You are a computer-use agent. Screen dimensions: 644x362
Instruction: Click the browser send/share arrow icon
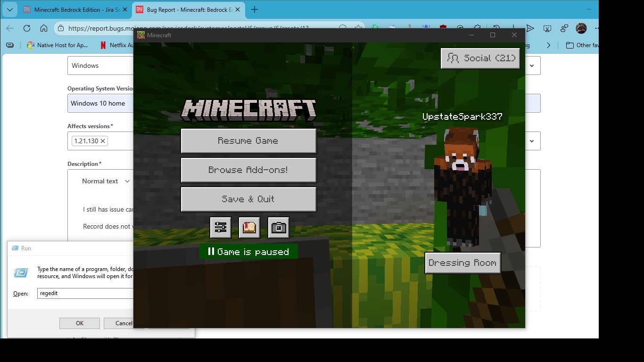pyautogui.click(x=530, y=28)
